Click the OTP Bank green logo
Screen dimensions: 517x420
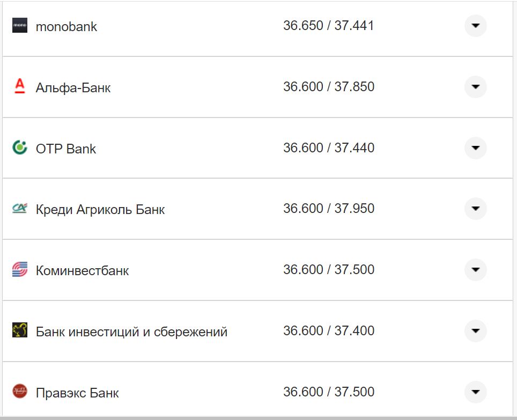point(20,148)
